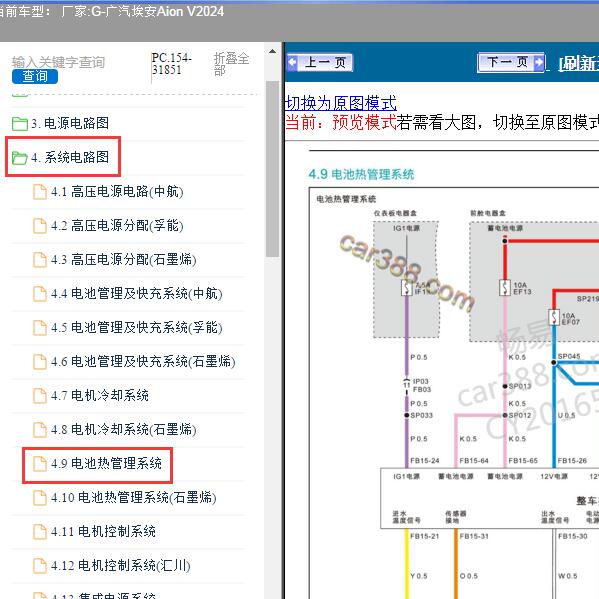
Task: Click document icon of 4.1 高压电源电路
Action: tap(40, 192)
